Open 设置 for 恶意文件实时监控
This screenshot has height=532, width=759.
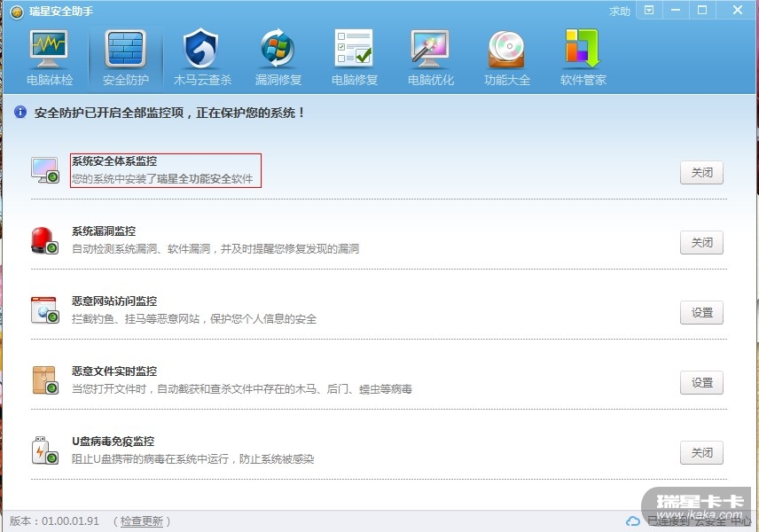[701, 382]
